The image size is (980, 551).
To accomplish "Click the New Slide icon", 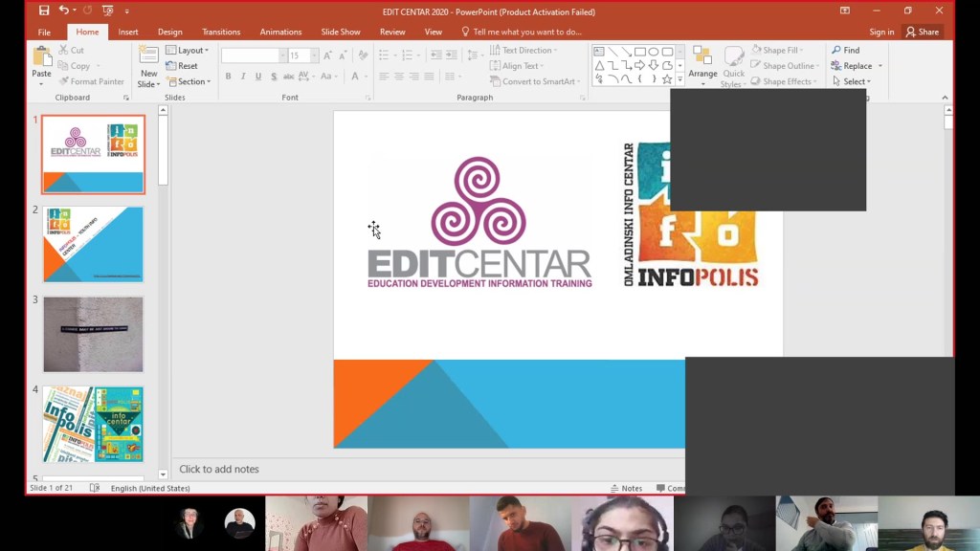I will pyautogui.click(x=148, y=56).
